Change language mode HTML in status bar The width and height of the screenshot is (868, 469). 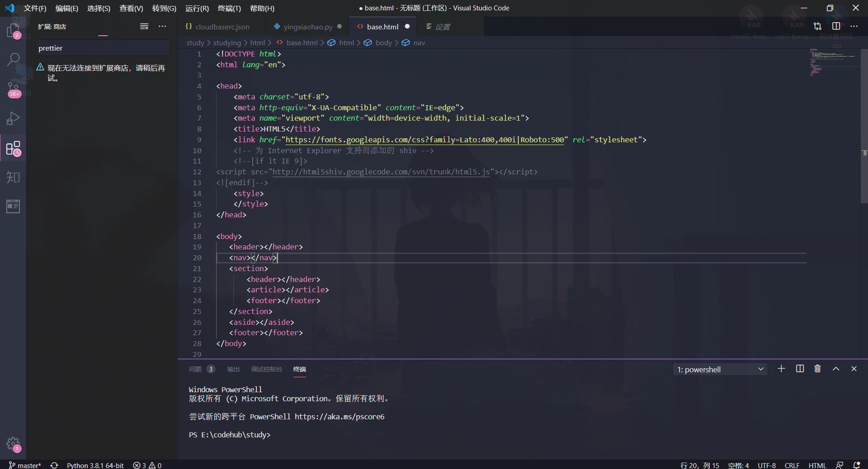click(817, 465)
